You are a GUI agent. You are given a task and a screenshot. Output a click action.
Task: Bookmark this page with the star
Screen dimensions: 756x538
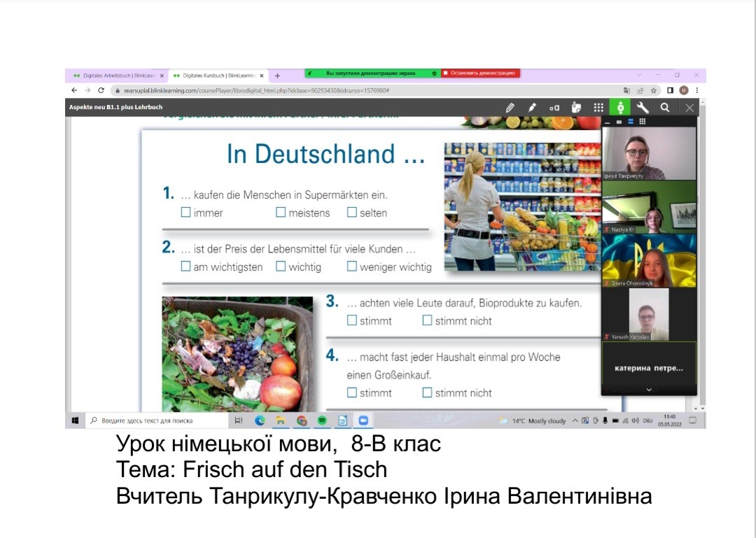click(x=653, y=90)
